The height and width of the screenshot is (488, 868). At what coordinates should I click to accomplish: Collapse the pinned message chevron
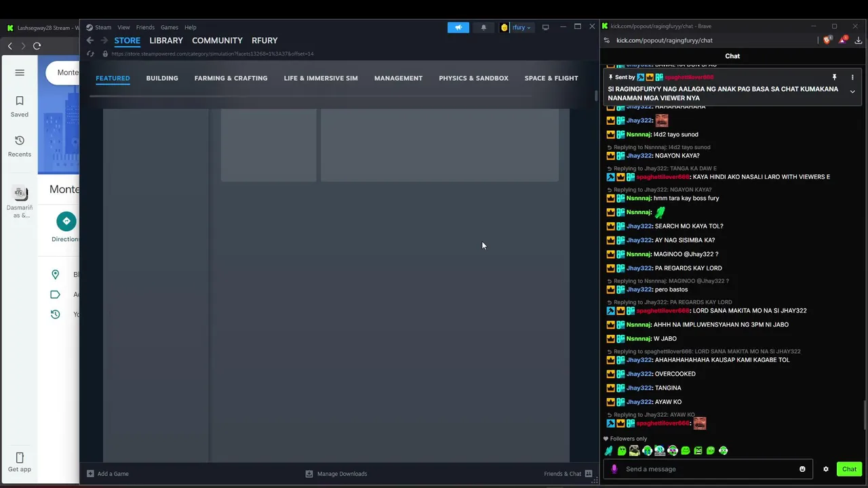pos(852,91)
